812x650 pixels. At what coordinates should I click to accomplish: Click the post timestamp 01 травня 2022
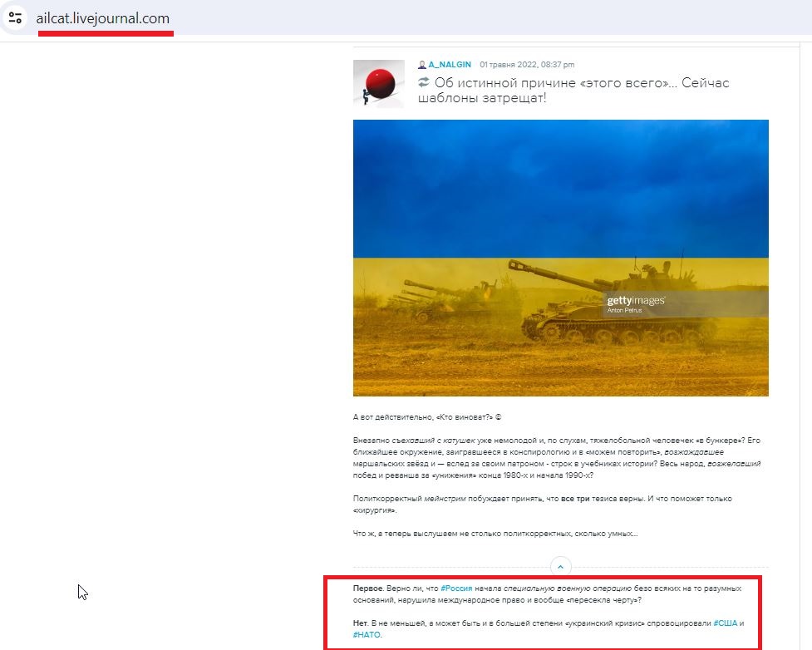point(527,65)
